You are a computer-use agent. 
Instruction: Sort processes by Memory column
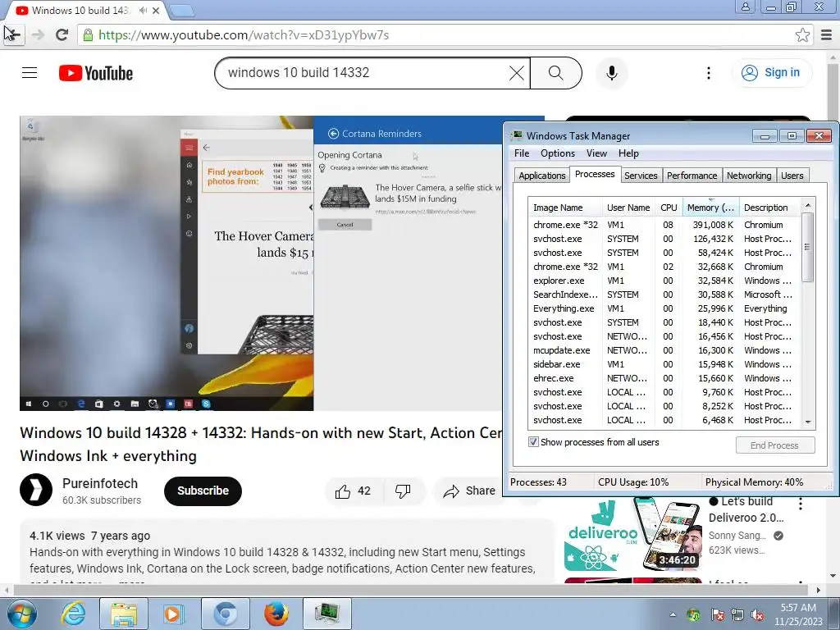[711, 208]
